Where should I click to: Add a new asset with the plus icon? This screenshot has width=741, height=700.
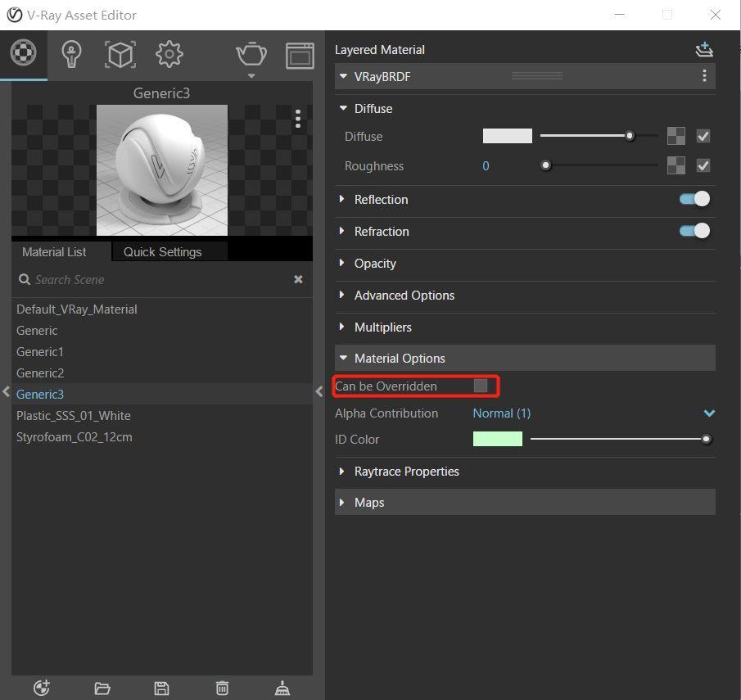(x=42, y=688)
